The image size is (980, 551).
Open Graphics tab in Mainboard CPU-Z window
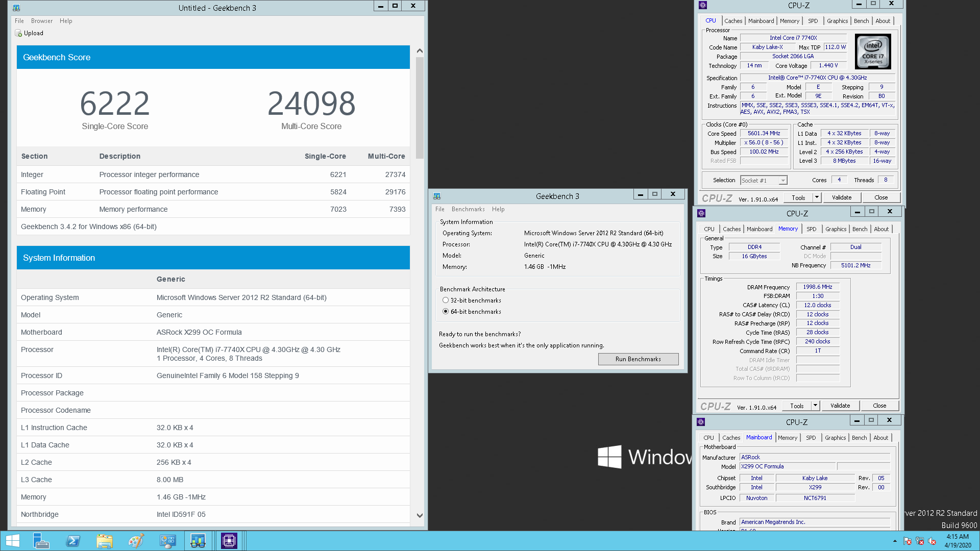(835, 438)
